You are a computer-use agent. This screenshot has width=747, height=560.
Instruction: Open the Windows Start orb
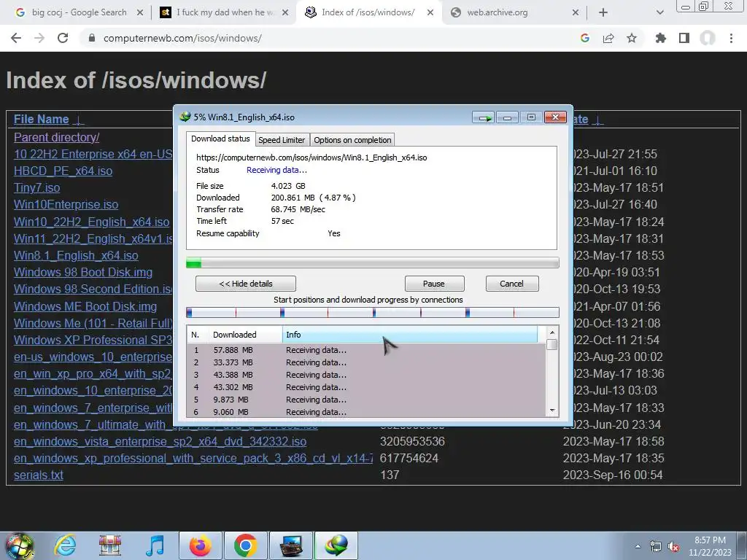point(20,545)
